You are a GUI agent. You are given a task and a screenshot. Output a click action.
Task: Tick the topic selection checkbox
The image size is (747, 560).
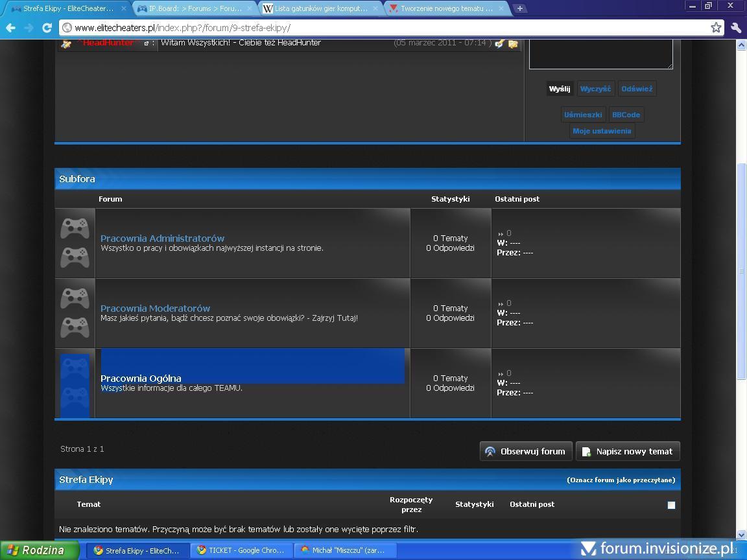[x=671, y=505]
